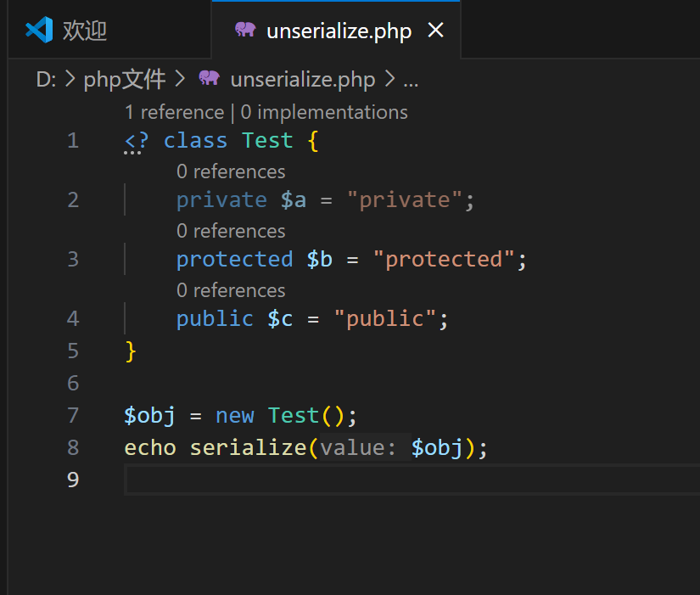
Task: Click the 'new' keyword
Action: pyautogui.click(x=235, y=416)
